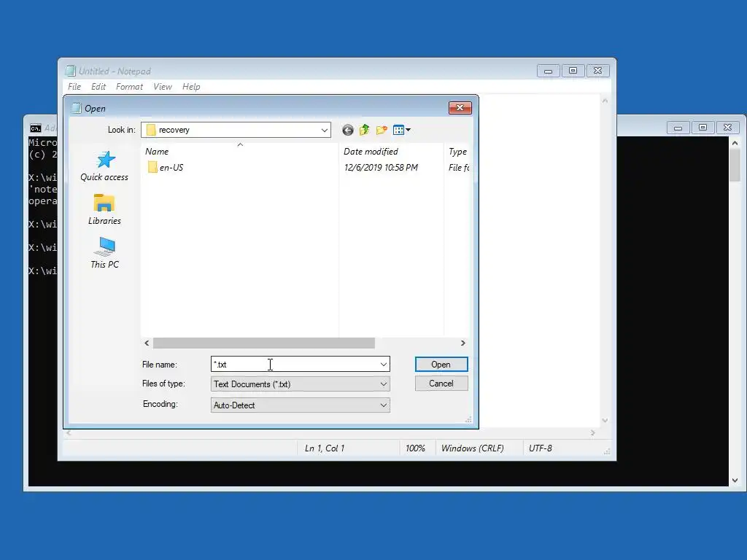Click the Windows (CRLF) status entry
Image resolution: width=747 pixels, height=560 pixels.
pyautogui.click(x=472, y=448)
